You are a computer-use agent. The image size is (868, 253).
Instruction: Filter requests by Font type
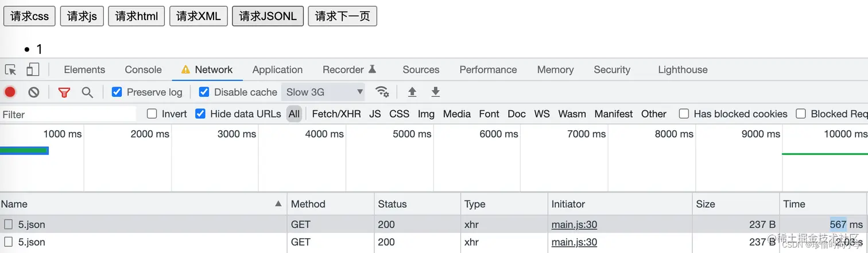489,114
